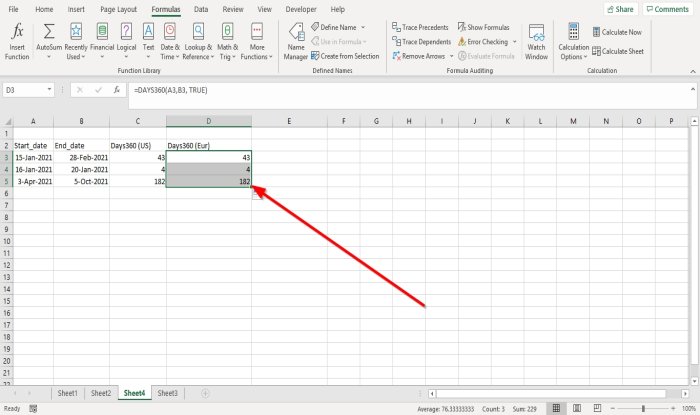This screenshot has width=700, height=415.
Task: Expand the Error Checking dropdown arrow
Action: [x=514, y=42]
